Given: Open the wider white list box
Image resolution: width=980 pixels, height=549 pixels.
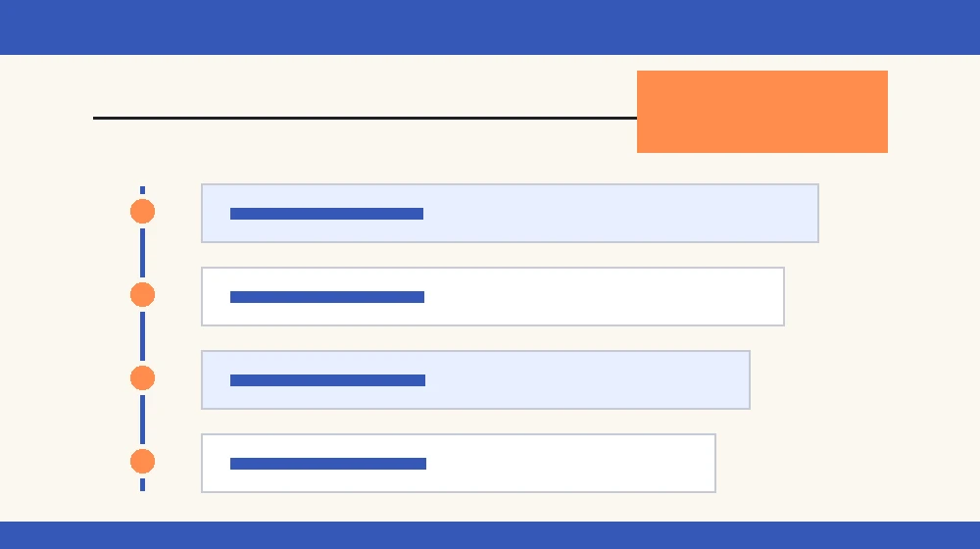Looking at the screenshot, I should point(493,296).
